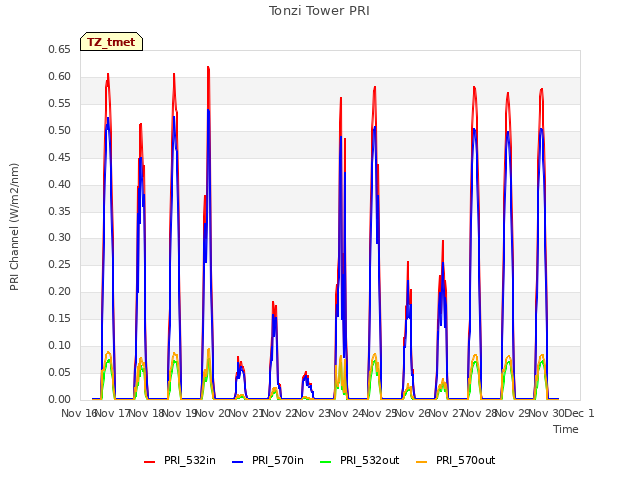Viewport: 640px width, 480px height.
Task: Click the blue PRI_570in legend swatch
Action: pyautogui.click(x=238, y=462)
